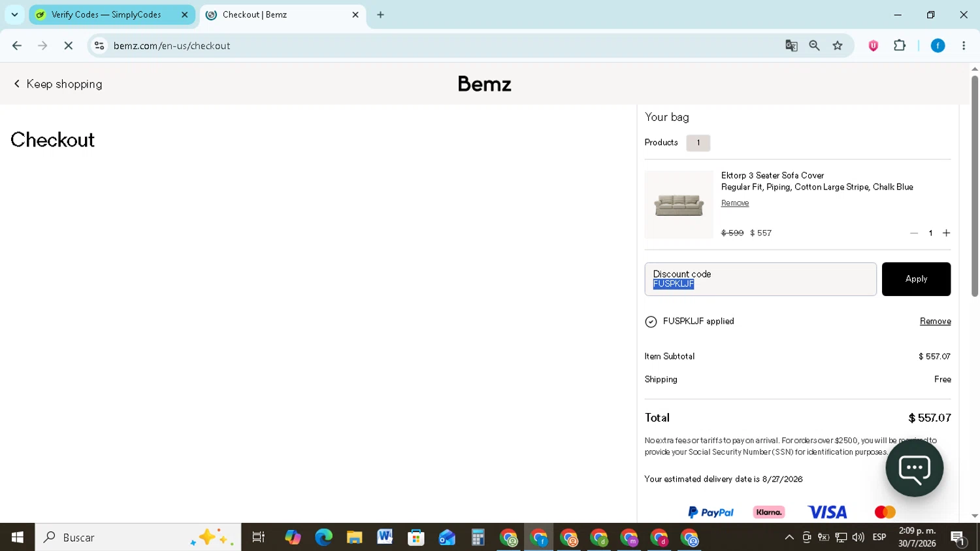Switch the ESP input language
The image size is (980, 551).
[x=879, y=537]
